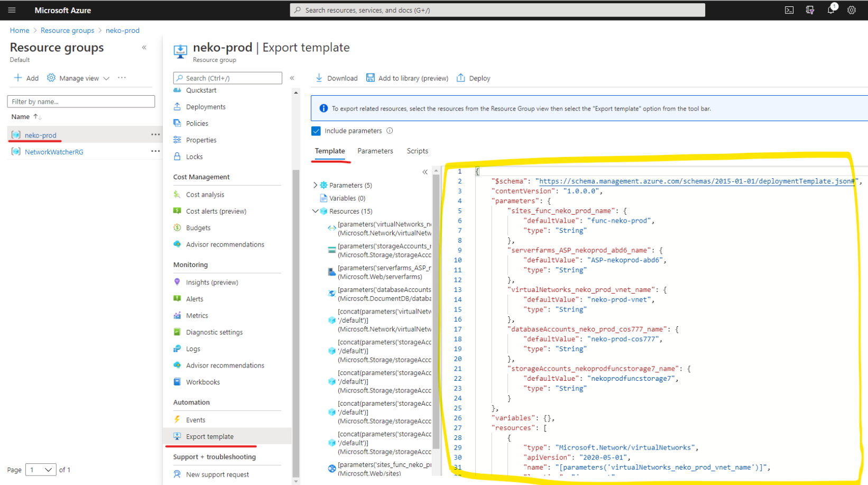Open the notifications bell

830,10
